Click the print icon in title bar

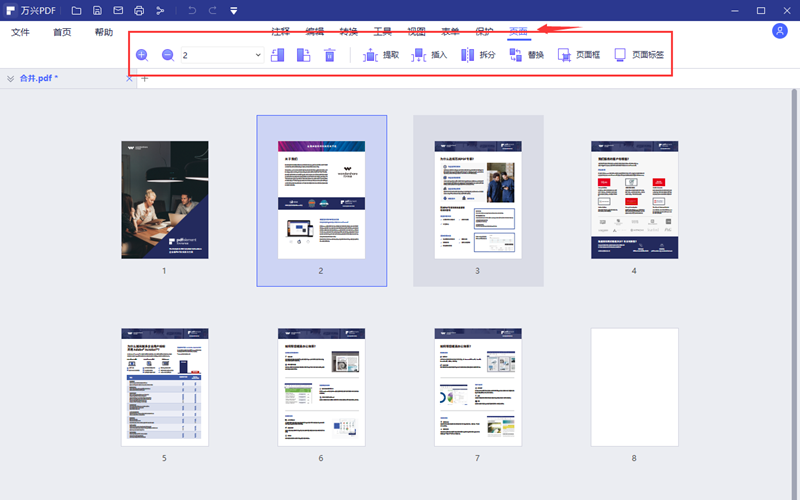pyautogui.click(x=138, y=11)
